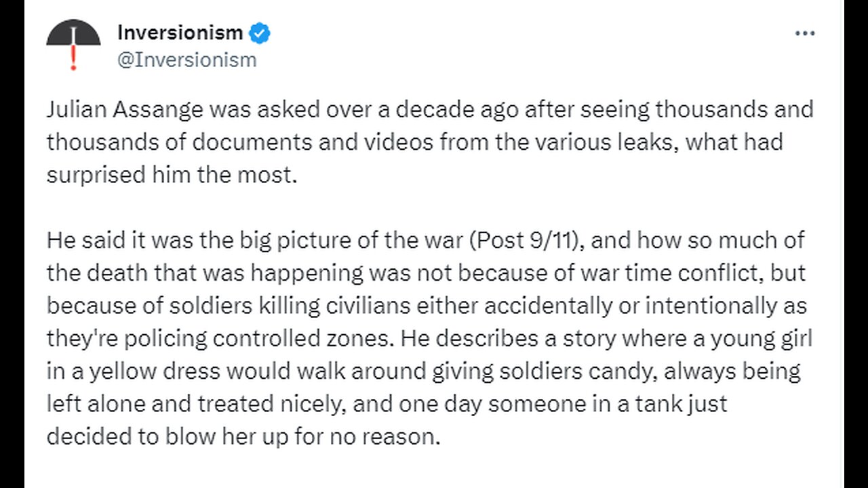Viewport: 868px width, 488px height.
Task: Click the phrase 'policing controlled zones'
Action: tap(231, 338)
